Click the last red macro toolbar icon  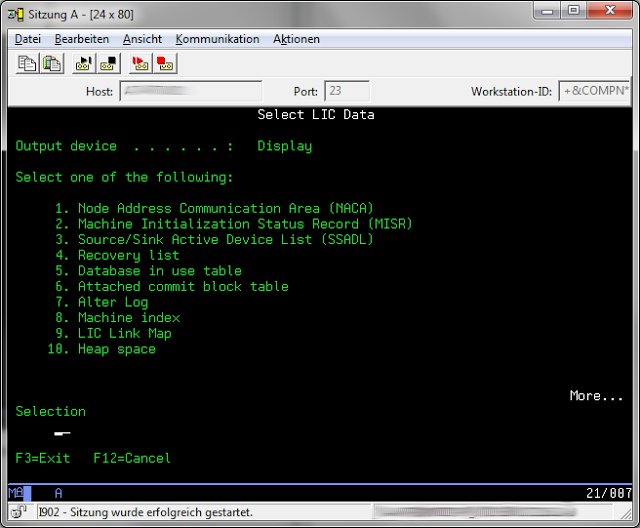pos(165,64)
